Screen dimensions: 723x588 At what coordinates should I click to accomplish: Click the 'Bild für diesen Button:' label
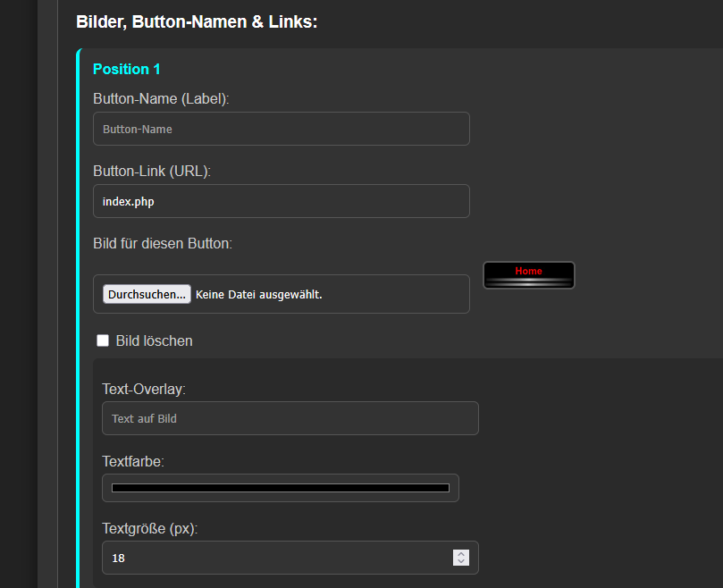coord(163,243)
